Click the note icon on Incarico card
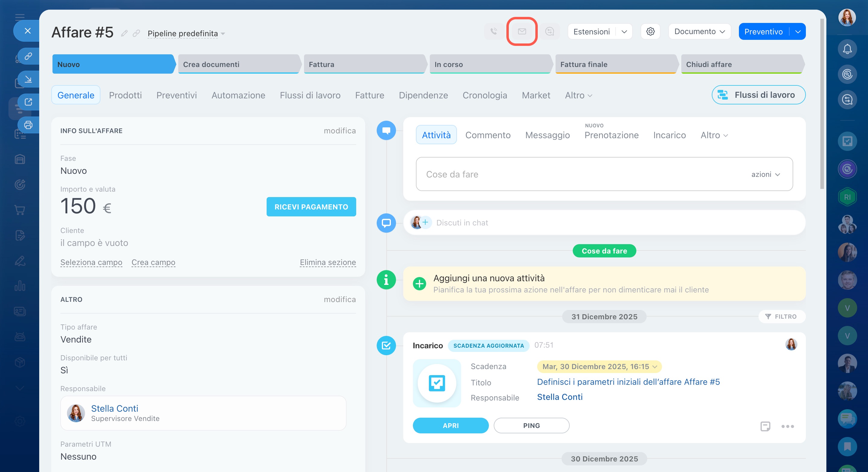The image size is (868, 472). 765,426
